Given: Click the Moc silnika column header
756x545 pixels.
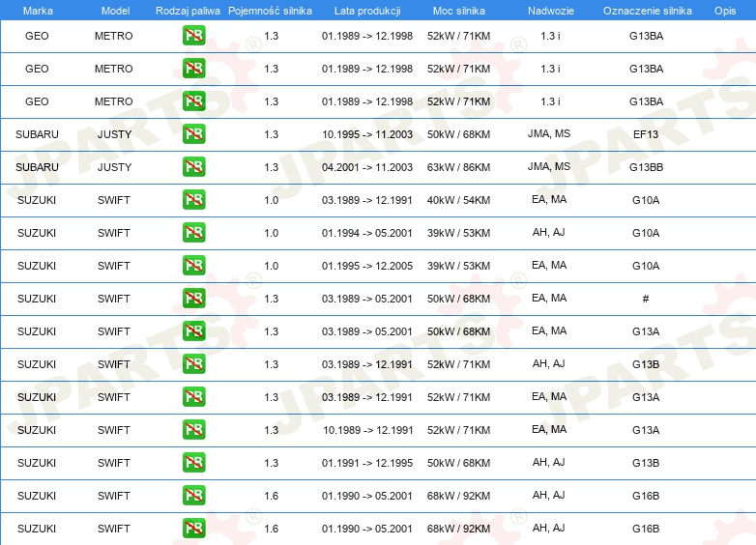Looking at the screenshot, I should (x=459, y=11).
